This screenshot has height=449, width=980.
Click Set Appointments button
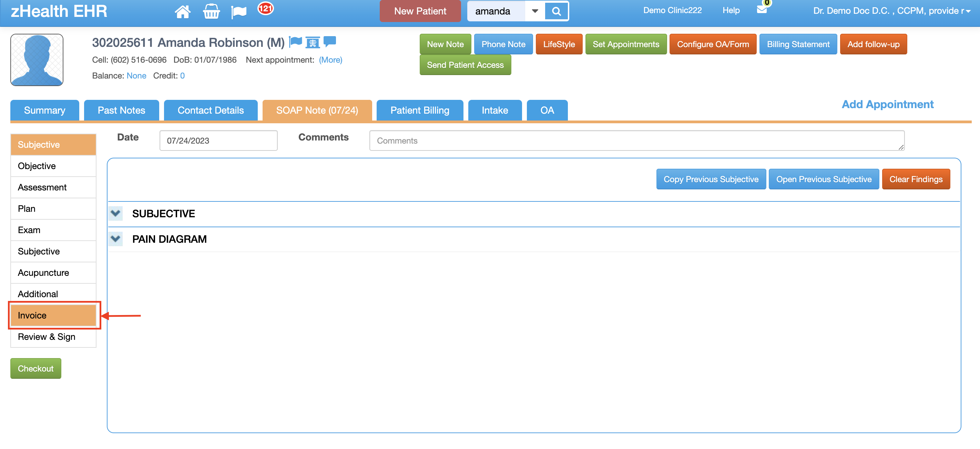(x=626, y=44)
